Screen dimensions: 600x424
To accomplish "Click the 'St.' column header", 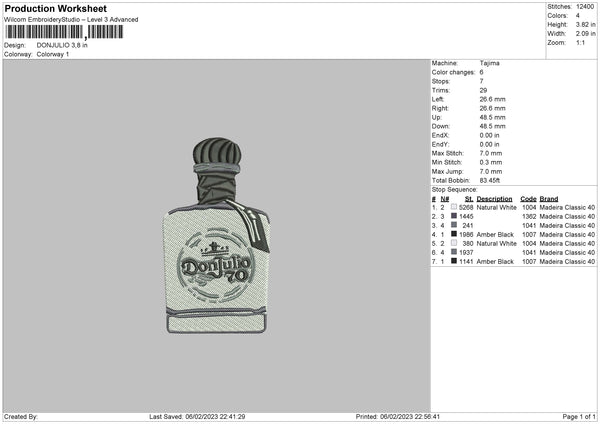I will click(x=469, y=199).
